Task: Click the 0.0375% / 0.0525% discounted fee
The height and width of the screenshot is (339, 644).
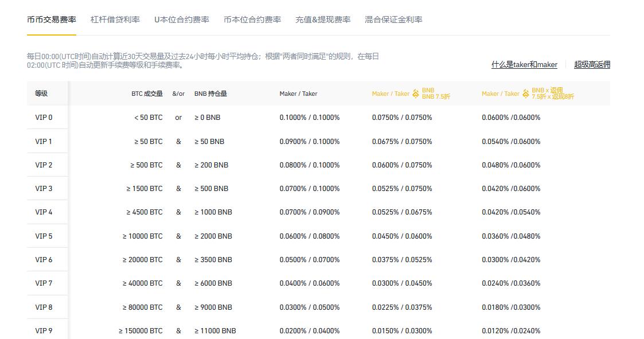Action: tap(402, 260)
